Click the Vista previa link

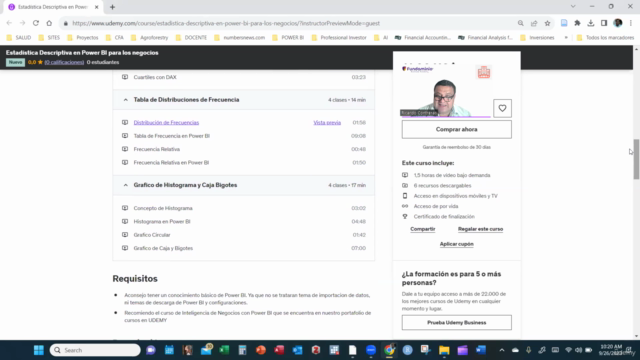[327, 122]
